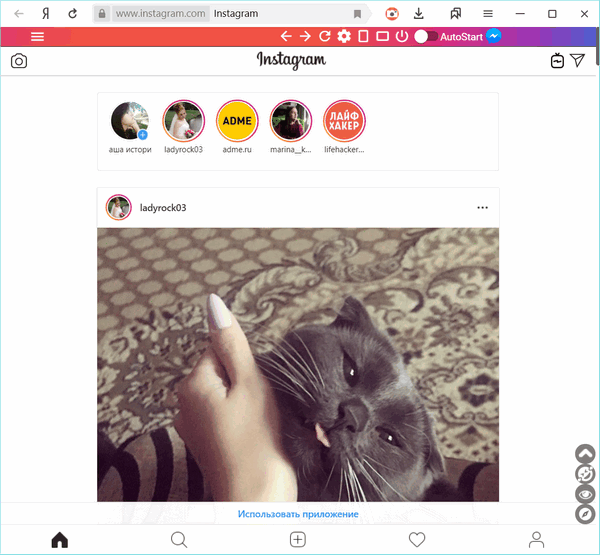Open the search tab magnifier
The image size is (600, 555).
pos(179,540)
